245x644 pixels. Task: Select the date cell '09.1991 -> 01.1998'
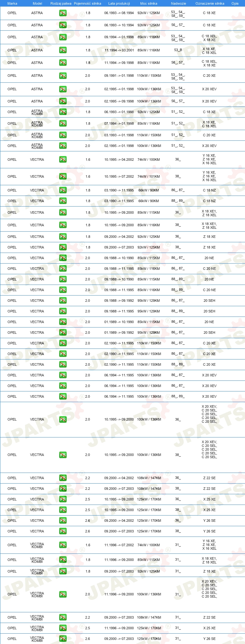(x=119, y=76)
